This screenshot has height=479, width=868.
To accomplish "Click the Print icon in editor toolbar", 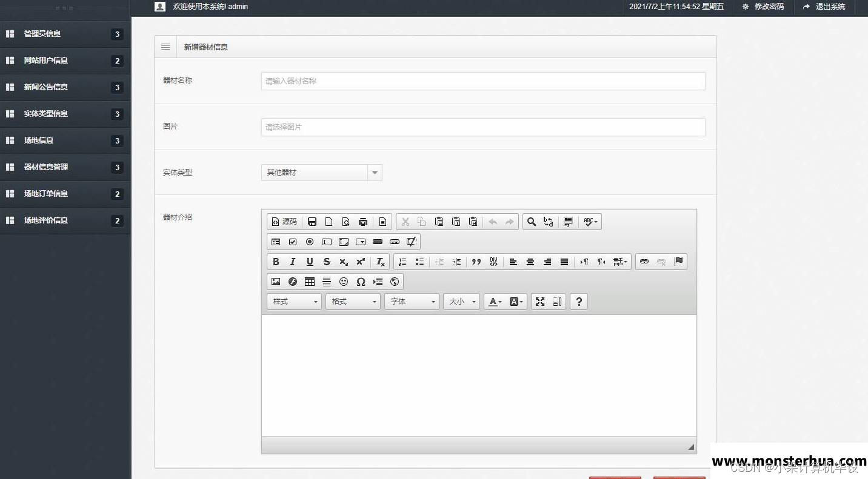I will click(x=363, y=222).
